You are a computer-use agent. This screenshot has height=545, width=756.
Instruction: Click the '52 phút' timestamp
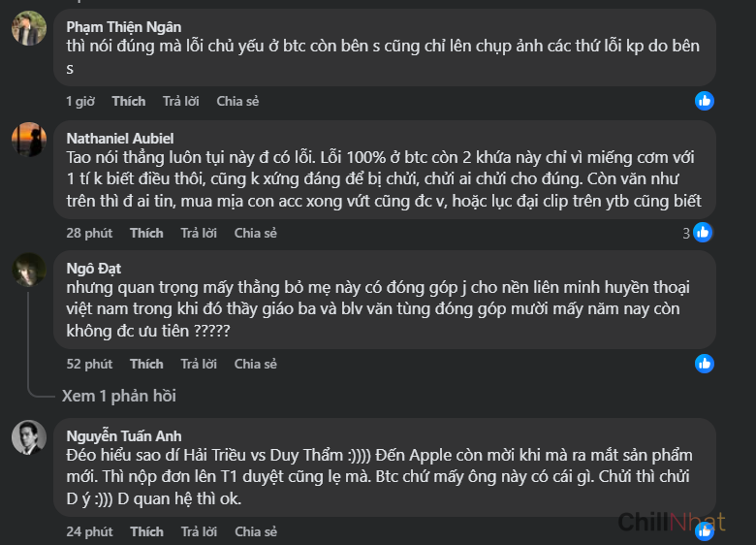click(x=89, y=364)
